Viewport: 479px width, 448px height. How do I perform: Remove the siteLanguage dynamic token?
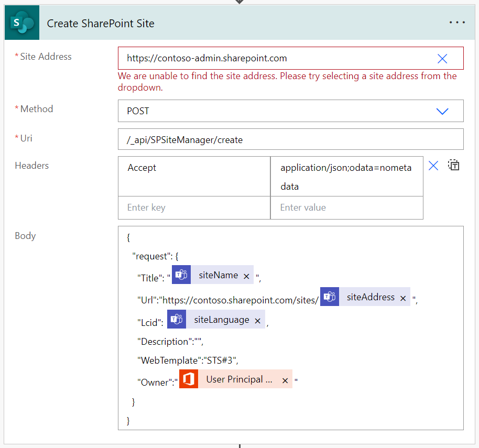point(257,321)
